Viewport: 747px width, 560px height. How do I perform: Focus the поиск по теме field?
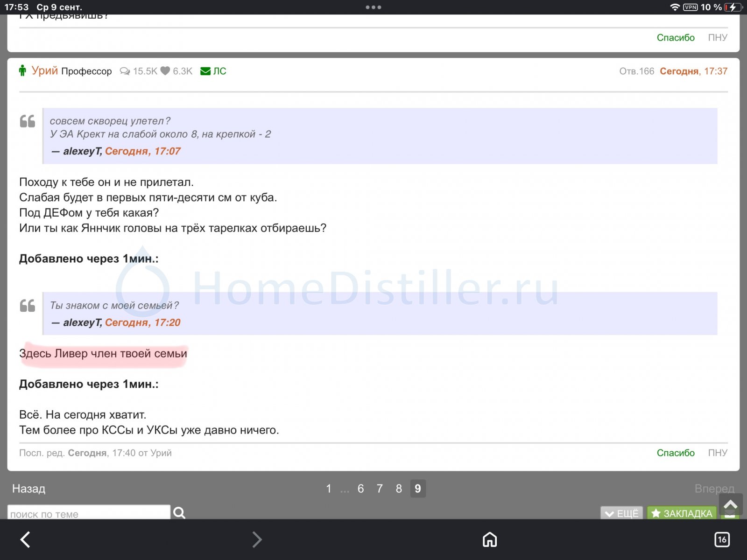click(x=89, y=512)
